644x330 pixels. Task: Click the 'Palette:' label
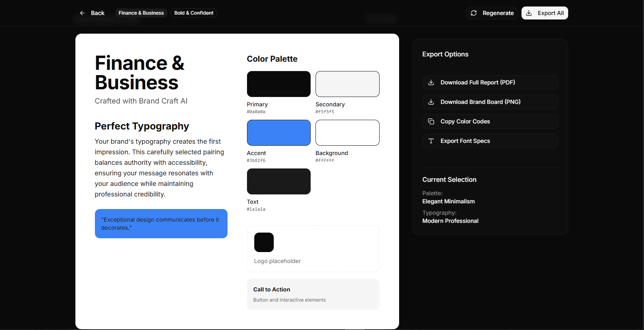[432, 193]
